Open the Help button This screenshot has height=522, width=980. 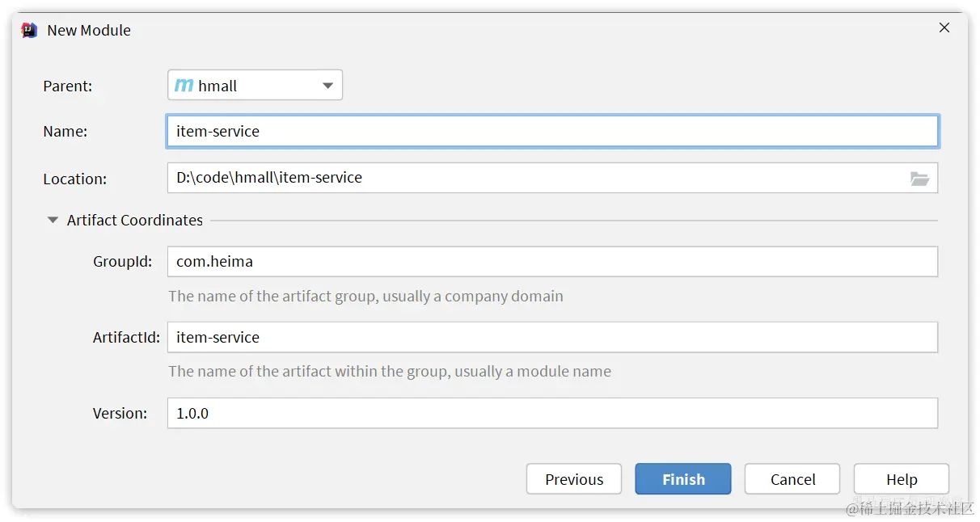902,479
